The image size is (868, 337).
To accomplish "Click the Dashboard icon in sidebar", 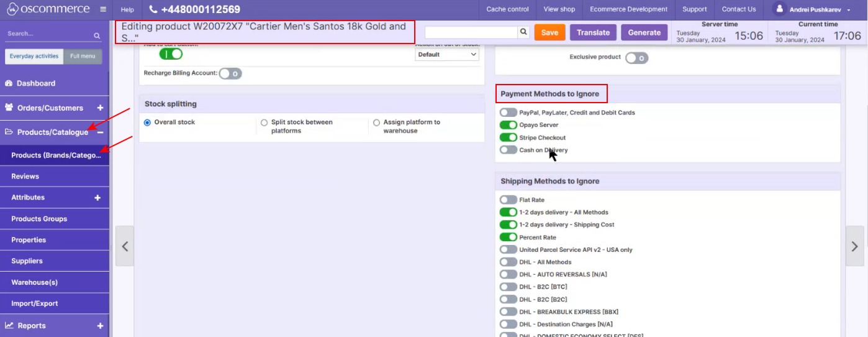I will click(9, 83).
